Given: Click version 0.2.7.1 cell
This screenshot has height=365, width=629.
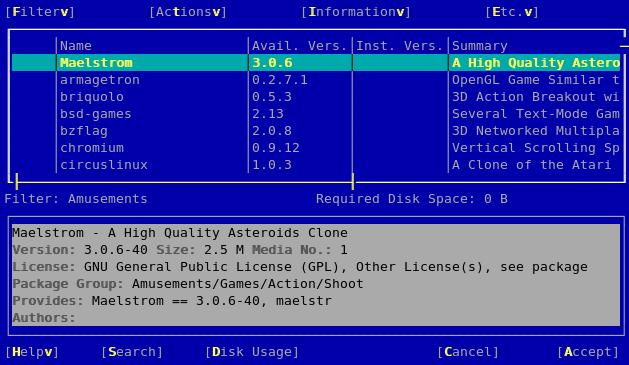Looking at the screenshot, I should point(280,80).
